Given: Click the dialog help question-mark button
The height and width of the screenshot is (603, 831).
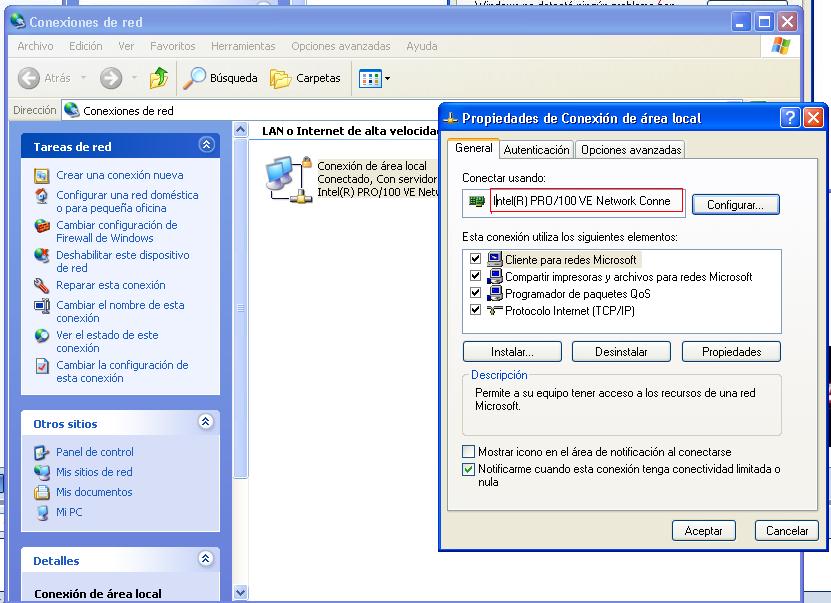Looking at the screenshot, I should (x=789, y=118).
